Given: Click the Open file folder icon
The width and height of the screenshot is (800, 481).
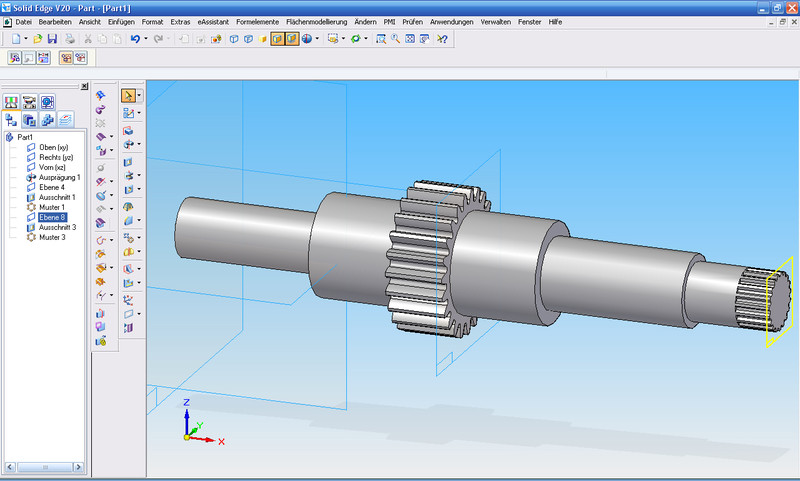Looking at the screenshot, I should click(38, 39).
